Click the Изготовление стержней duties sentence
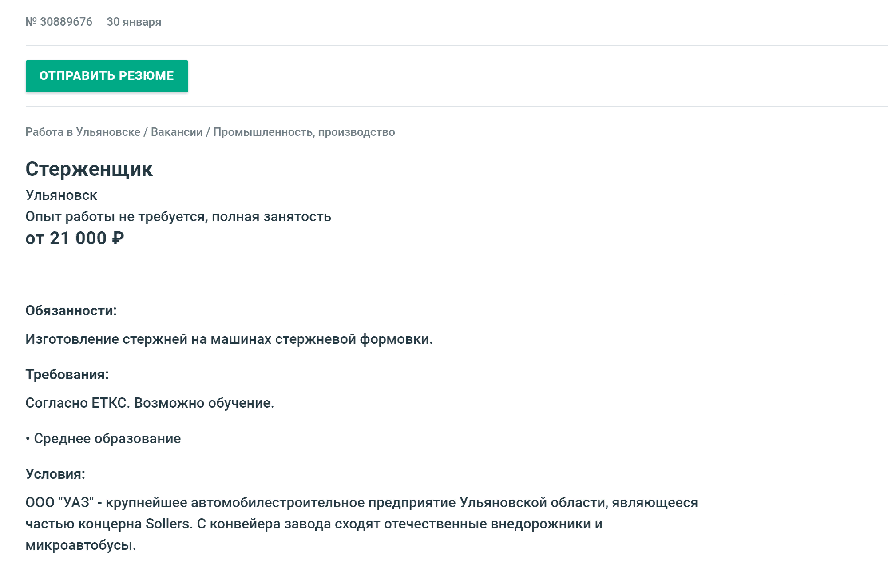The image size is (888, 588). point(229,339)
